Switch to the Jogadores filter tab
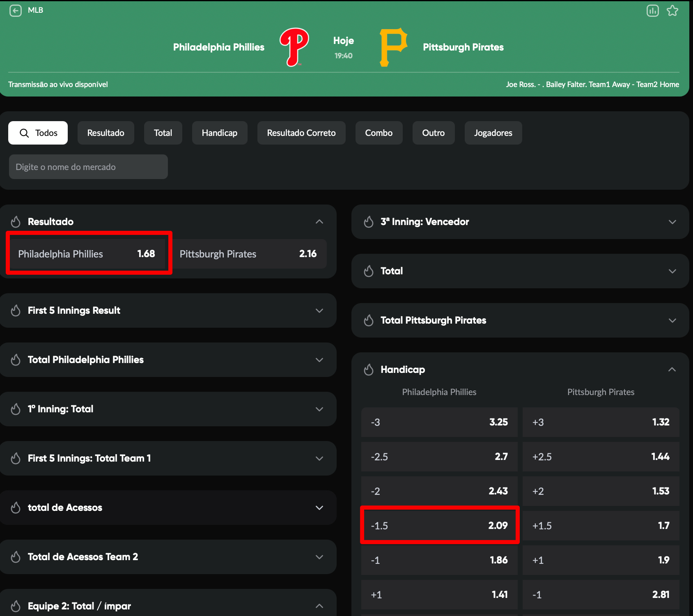Viewport: 693px width, 616px height. (x=493, y=133)
